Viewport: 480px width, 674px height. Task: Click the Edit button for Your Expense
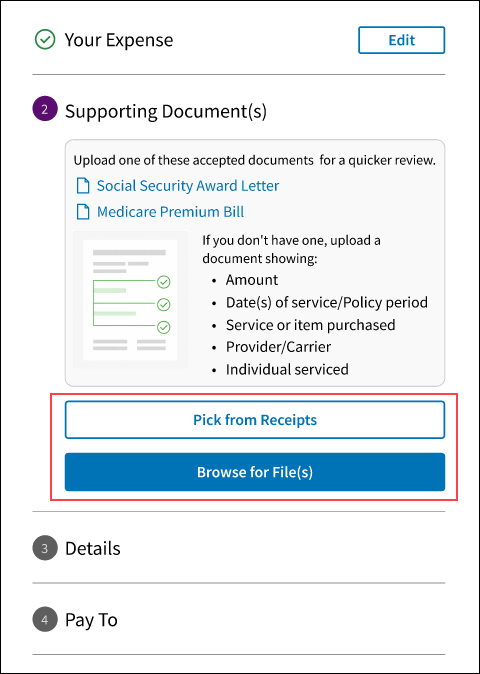(401, 40)
